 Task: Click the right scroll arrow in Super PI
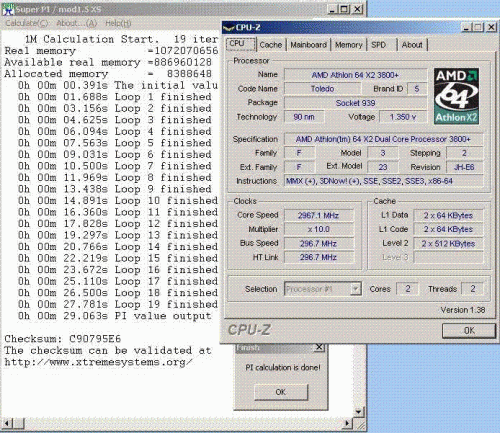pos(347,424)
